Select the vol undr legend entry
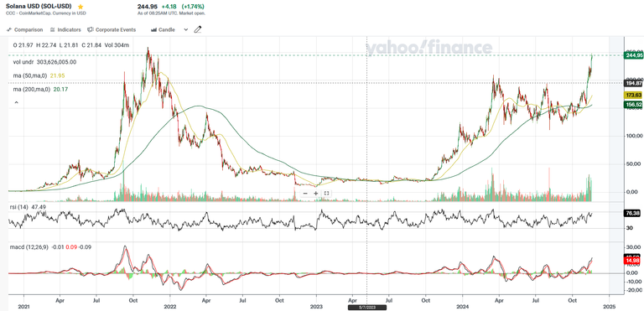 44,62
